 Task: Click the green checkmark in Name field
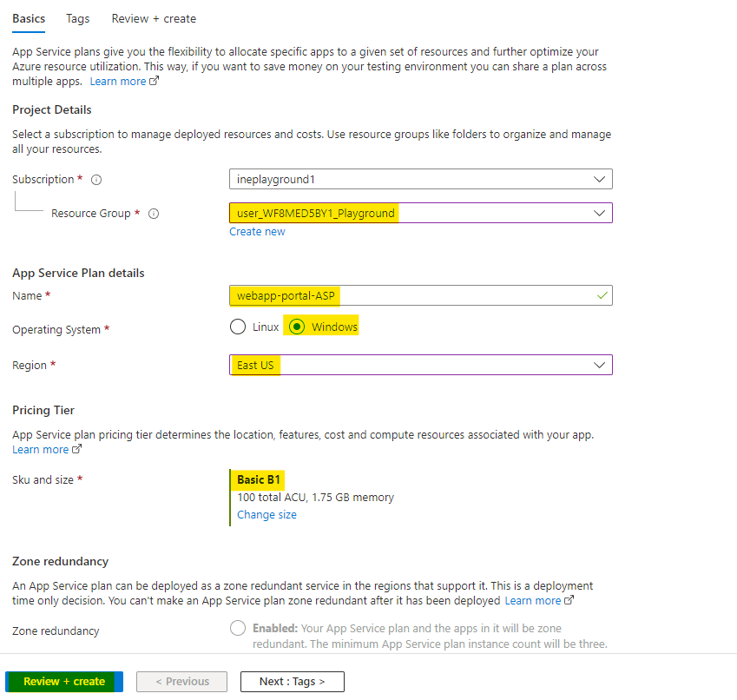tap(602, 295)
